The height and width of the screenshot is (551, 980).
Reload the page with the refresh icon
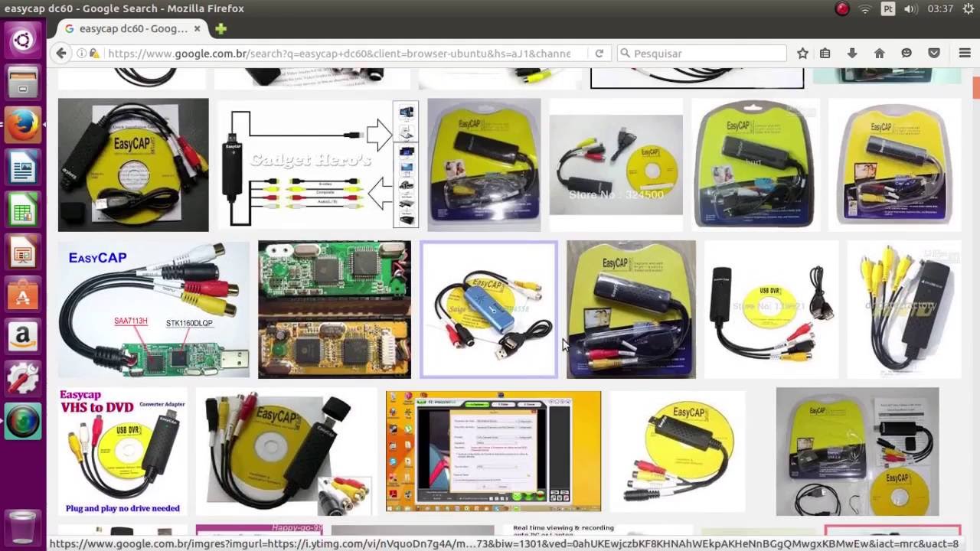(599, 53)
